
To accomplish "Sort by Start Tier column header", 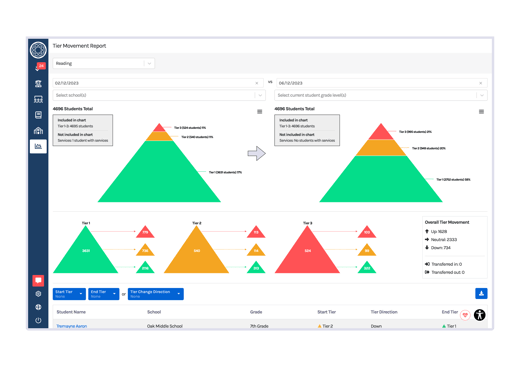I will [326, 312].
